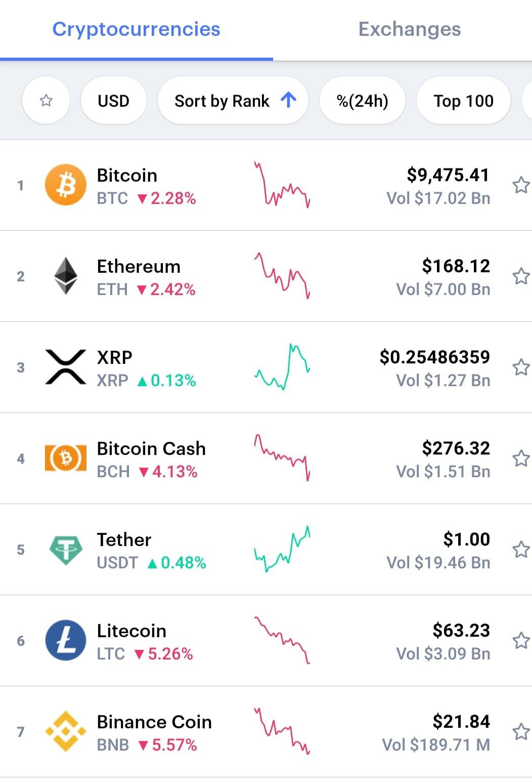Viewport: 532px width, 780px height.
Task: Open the Bitcoin coin logo
Action: 66,185
